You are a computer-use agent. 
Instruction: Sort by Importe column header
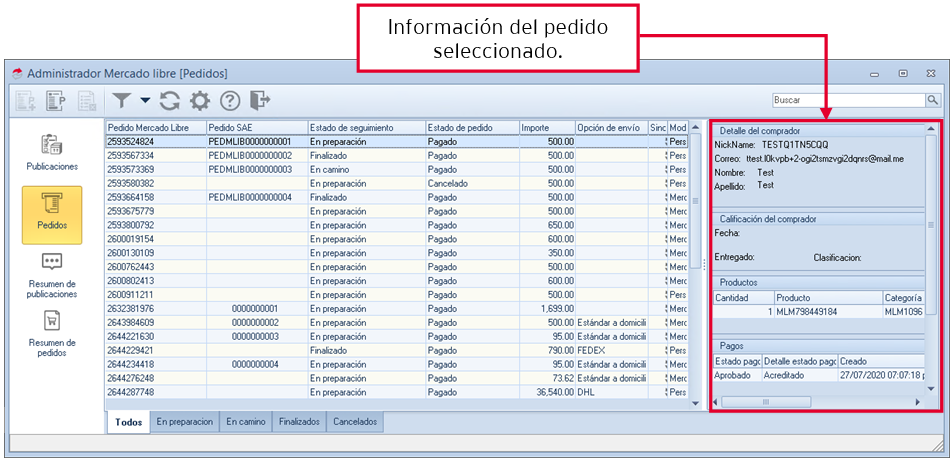[547, 128]
